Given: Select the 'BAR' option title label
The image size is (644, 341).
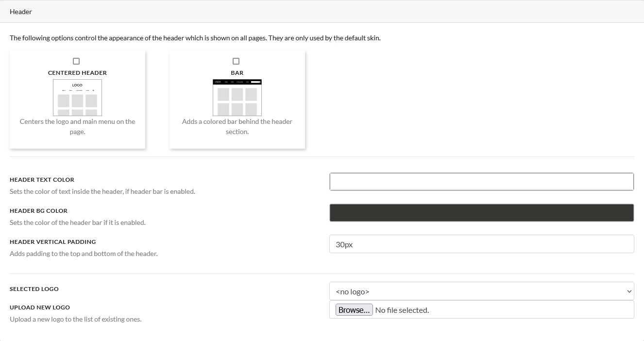Looking at the screenshot, I should (237, 73).
